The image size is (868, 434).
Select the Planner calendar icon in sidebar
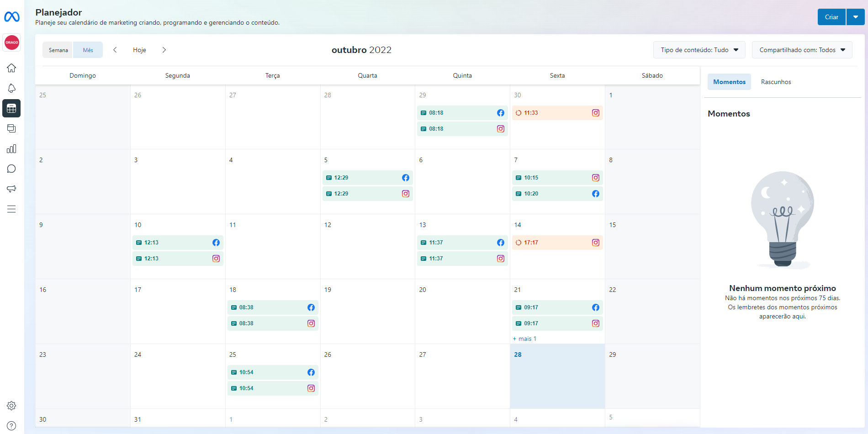point(11,108)
